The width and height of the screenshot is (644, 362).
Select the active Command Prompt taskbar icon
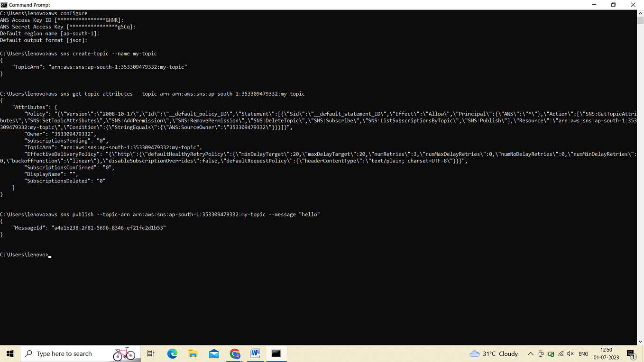coord(276,353)
